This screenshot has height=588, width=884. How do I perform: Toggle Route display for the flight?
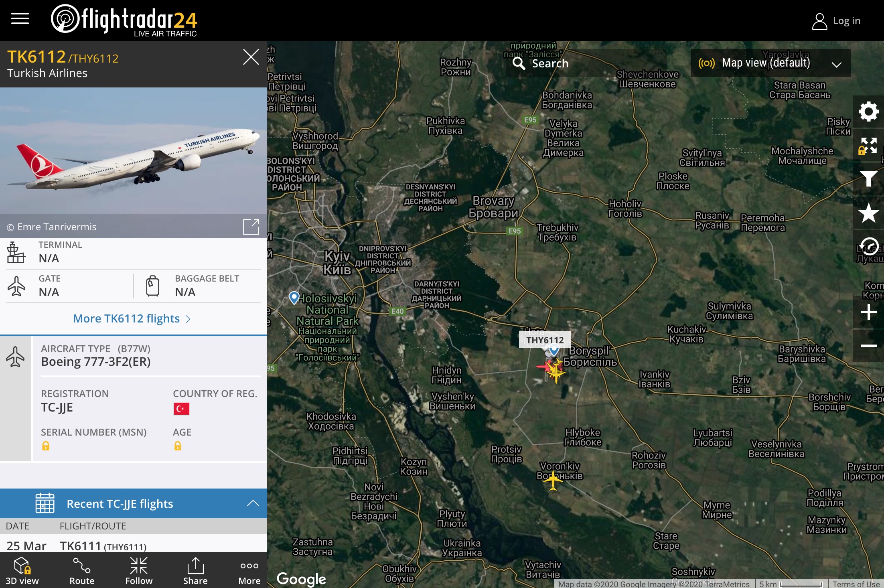82,571
